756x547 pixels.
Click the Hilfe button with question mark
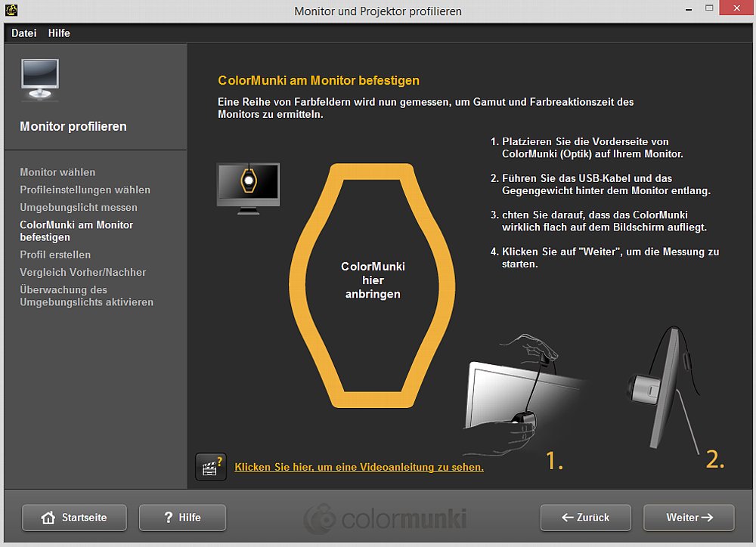click(x=182, y=518)
